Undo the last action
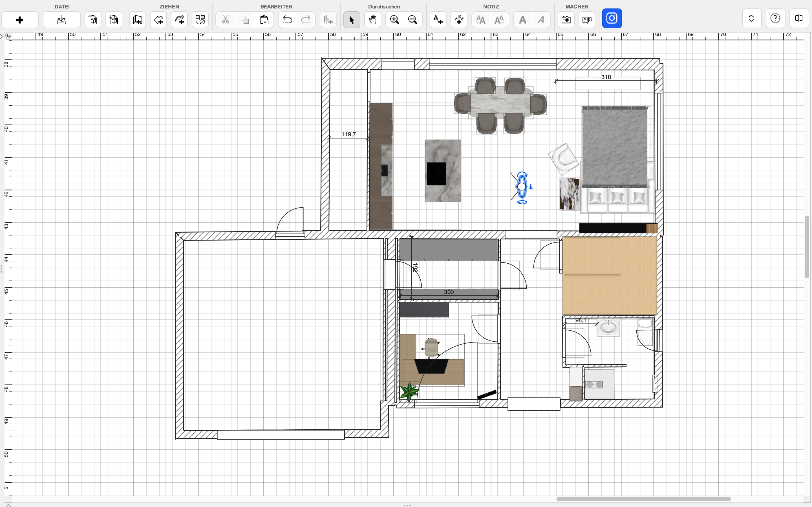This screenshot has width=812, height=507. 287,20
